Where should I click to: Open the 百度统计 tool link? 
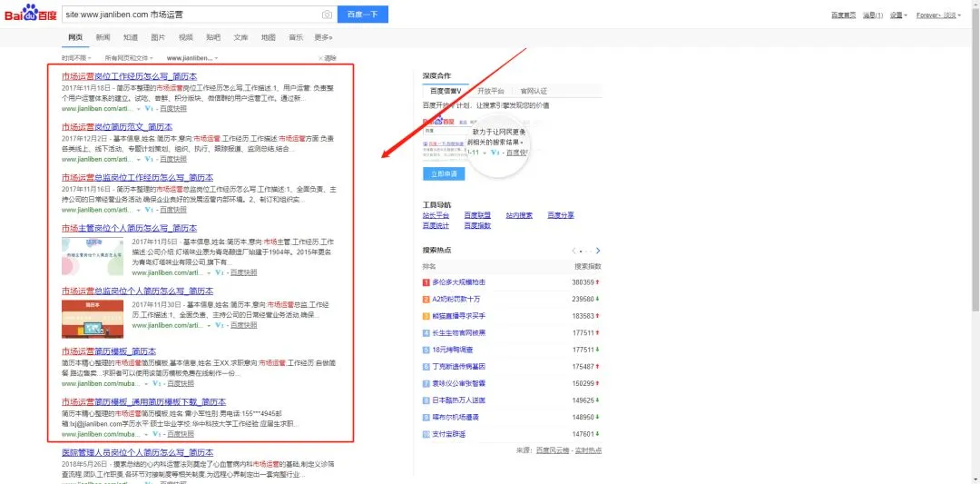(x=436, y=225)
